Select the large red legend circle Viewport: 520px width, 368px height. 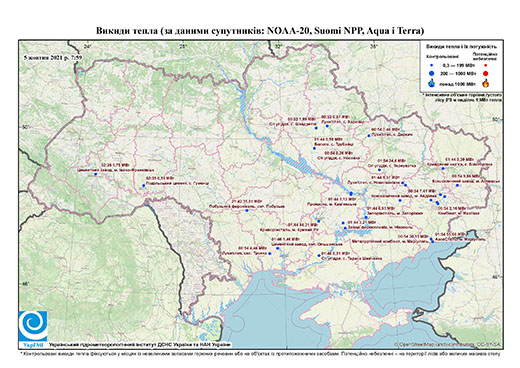pos(486,73)
